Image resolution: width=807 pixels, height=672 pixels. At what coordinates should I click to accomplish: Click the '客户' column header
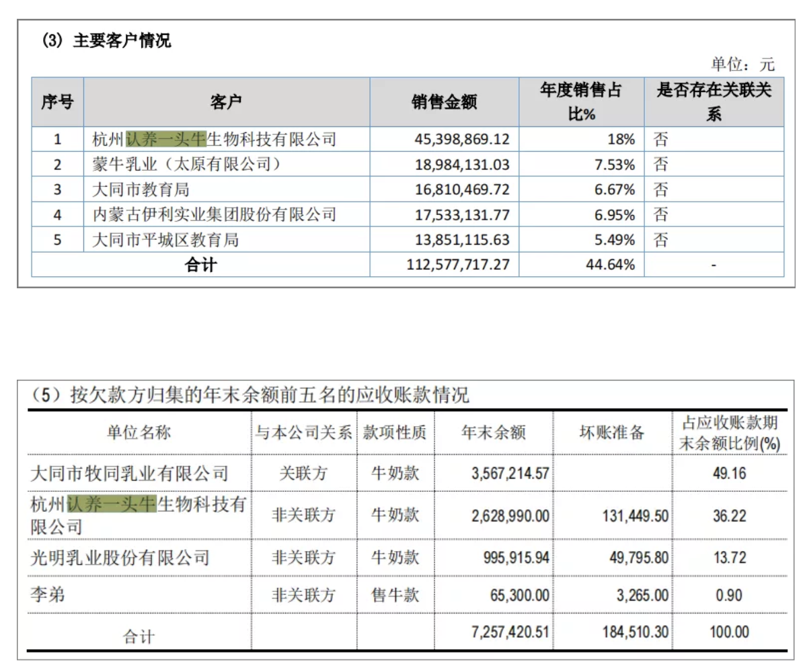[226, 102]
